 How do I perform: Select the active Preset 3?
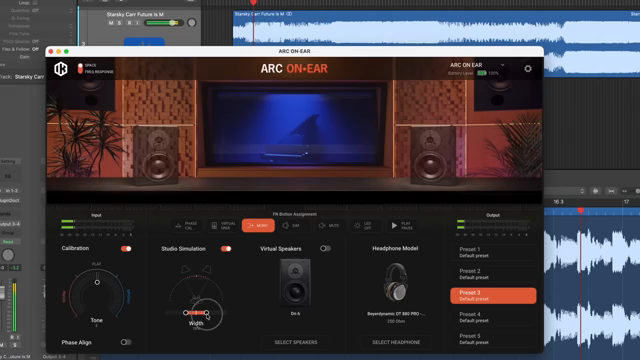point(493,296)
